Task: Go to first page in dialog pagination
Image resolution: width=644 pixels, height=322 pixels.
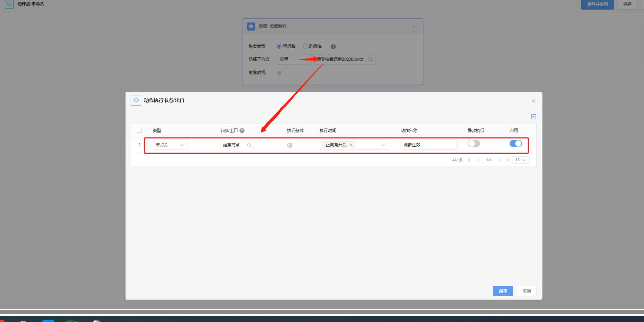Action: tap(469, 160)
